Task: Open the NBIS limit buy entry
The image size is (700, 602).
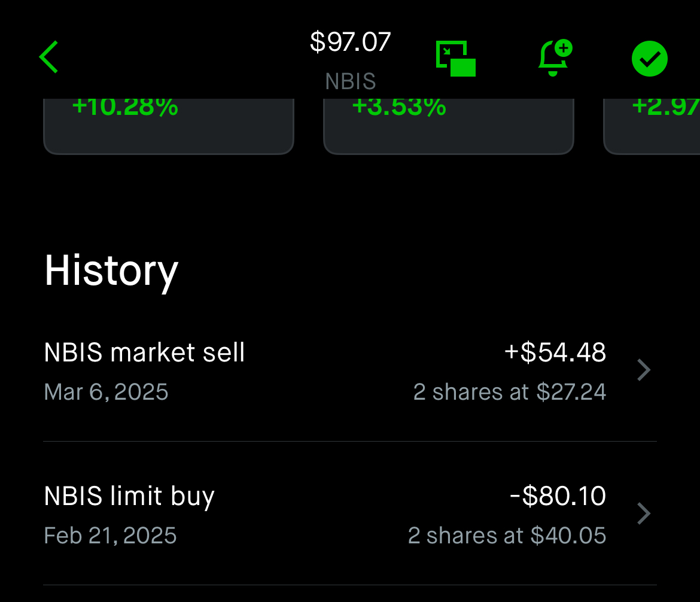Action: pos(350,513)
